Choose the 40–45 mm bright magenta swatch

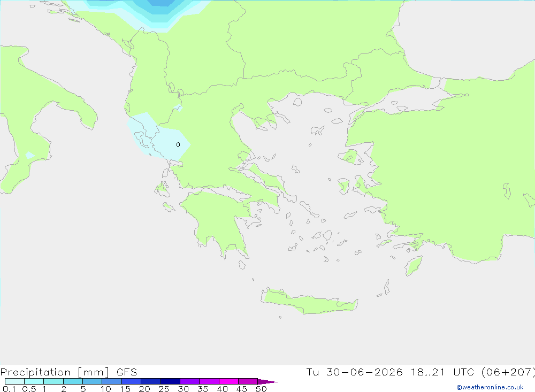point(228,381)
